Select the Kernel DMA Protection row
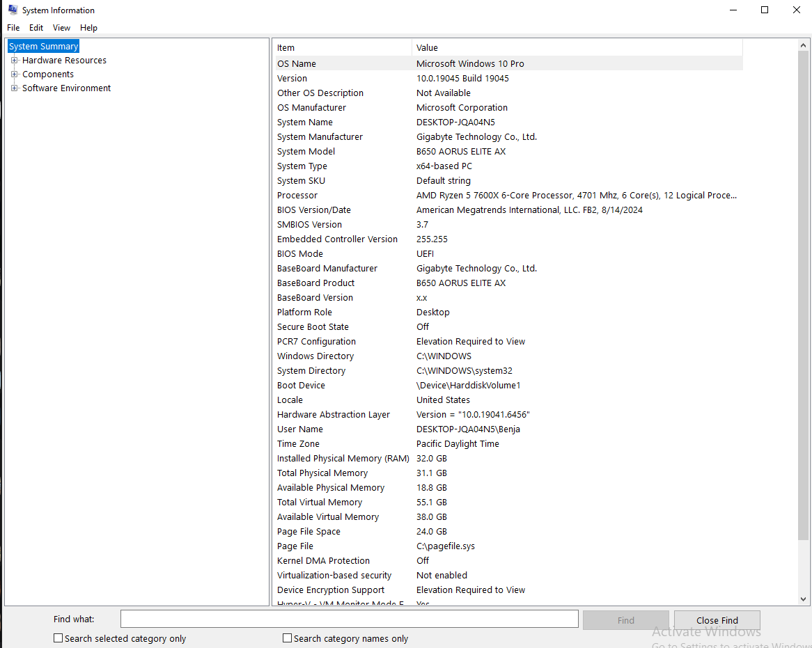 click(508, 560)
